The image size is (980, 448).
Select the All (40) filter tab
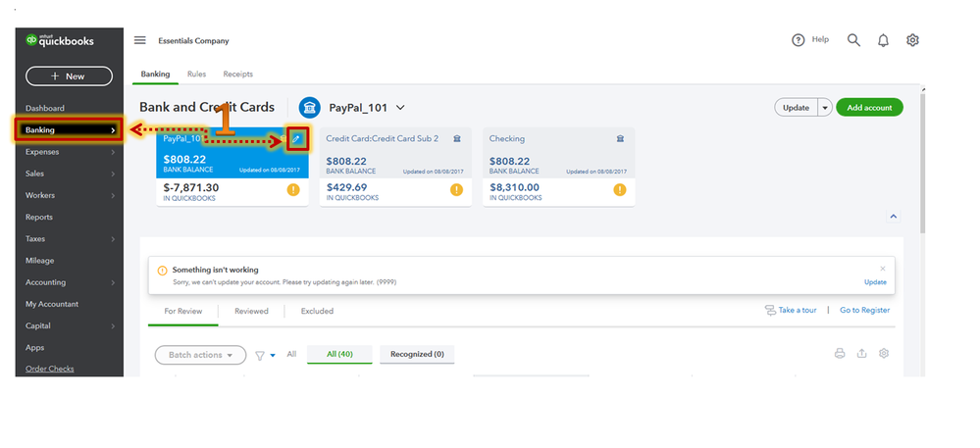tap(339, 354)
